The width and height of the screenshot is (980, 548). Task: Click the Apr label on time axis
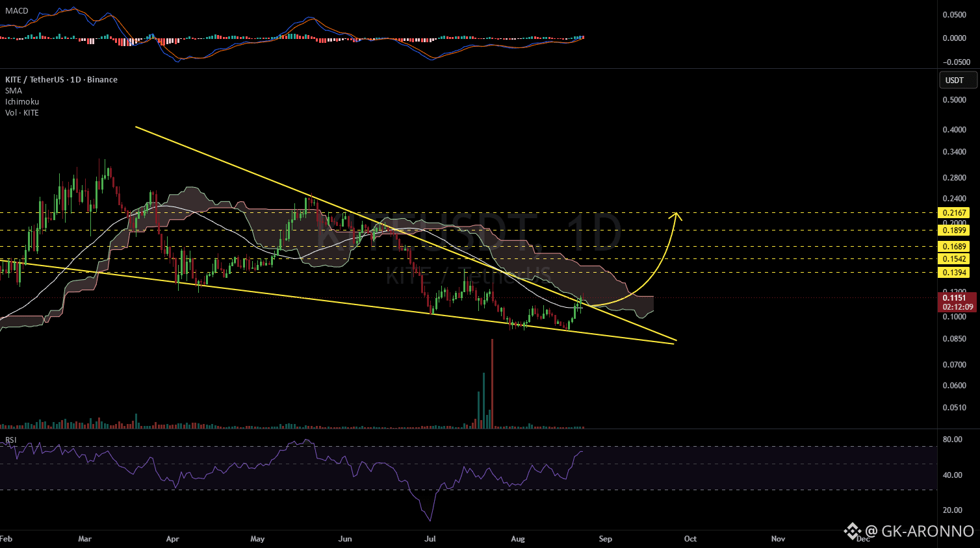coord(172,539)
